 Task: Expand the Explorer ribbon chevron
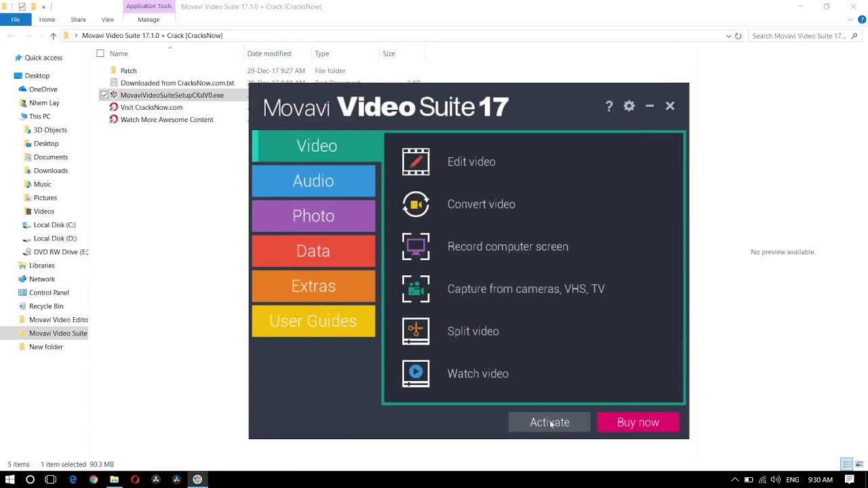tap(850, 20)
